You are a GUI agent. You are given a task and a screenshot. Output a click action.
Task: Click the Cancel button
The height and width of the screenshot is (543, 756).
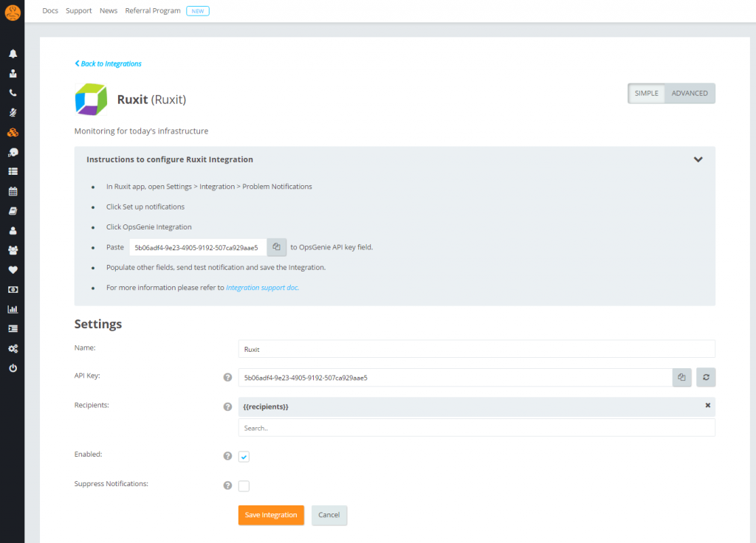[329, 515]
